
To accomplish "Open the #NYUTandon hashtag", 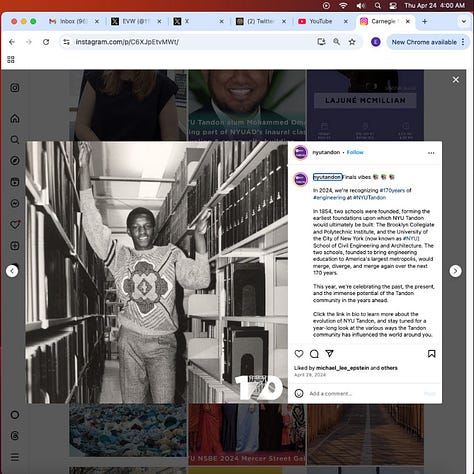I will [x=369, y=197].
